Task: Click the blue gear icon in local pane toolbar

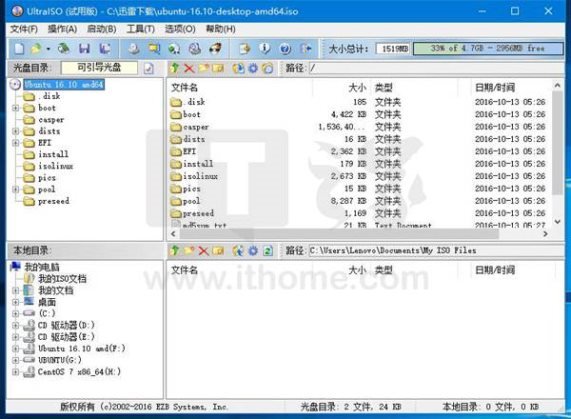Action: 253,250
